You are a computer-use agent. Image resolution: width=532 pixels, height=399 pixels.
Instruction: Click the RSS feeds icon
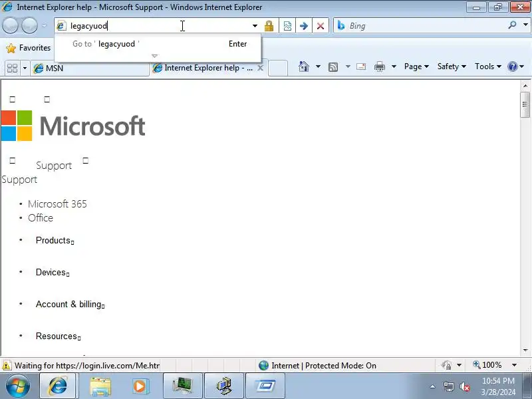coord(333,67)
